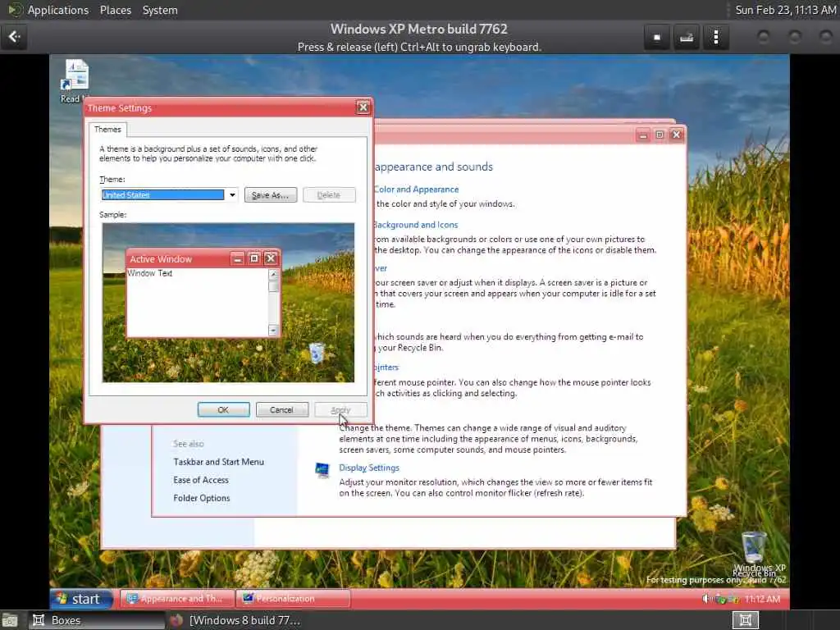
Task: Maximize the Personalization window
Action: [x=660, y=135]
